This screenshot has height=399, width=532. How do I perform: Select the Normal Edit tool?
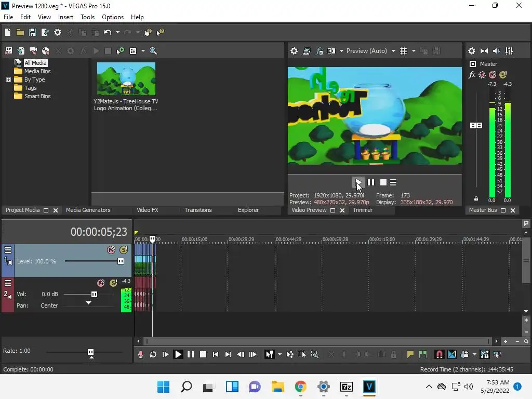(x=270, y=354)
